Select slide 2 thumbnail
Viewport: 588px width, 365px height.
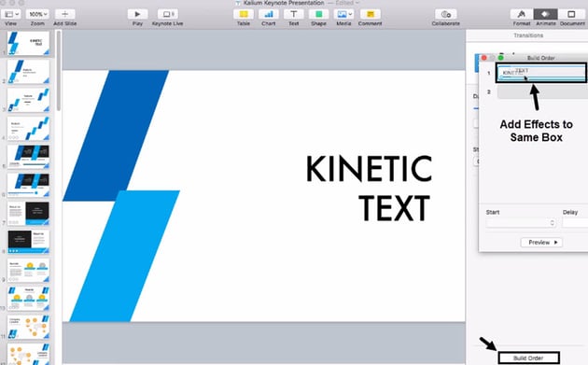click(x=29, y=72)
